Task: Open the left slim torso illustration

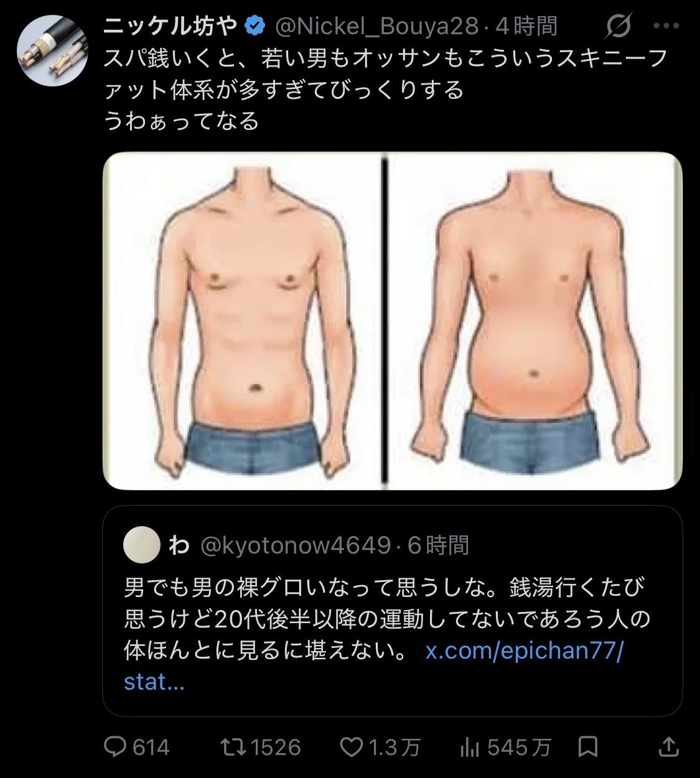Action: [242, 321]
